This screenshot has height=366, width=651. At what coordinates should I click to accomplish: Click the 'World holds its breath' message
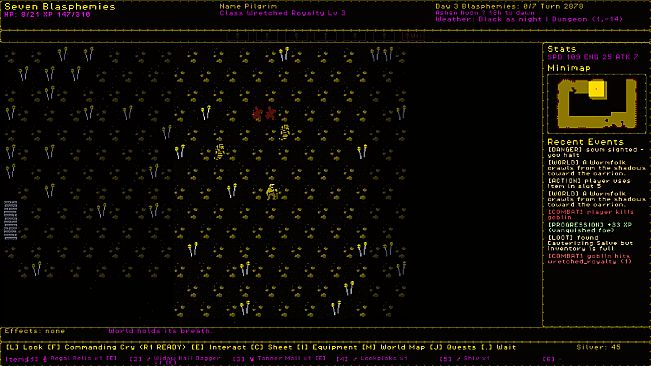(160, 331)
